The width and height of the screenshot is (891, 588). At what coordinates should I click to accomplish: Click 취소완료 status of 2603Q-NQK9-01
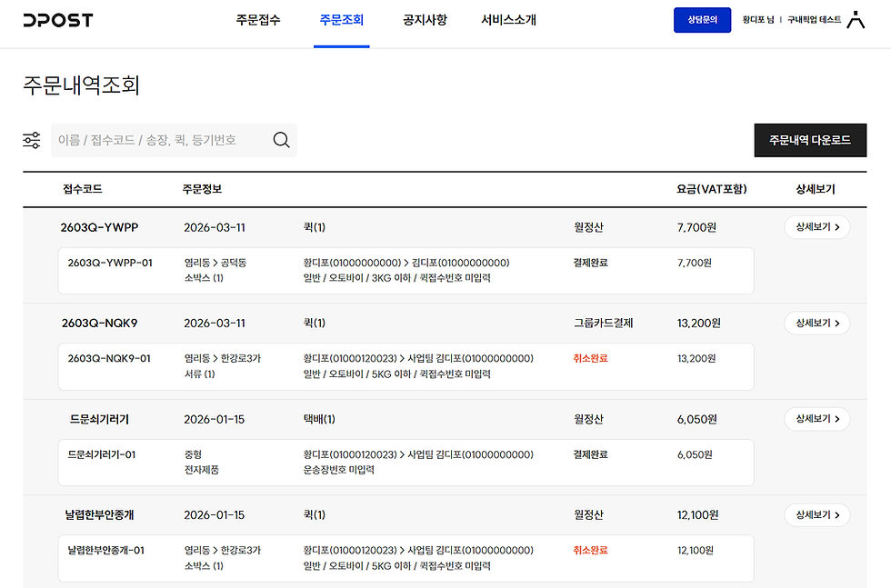click(590, 358)
